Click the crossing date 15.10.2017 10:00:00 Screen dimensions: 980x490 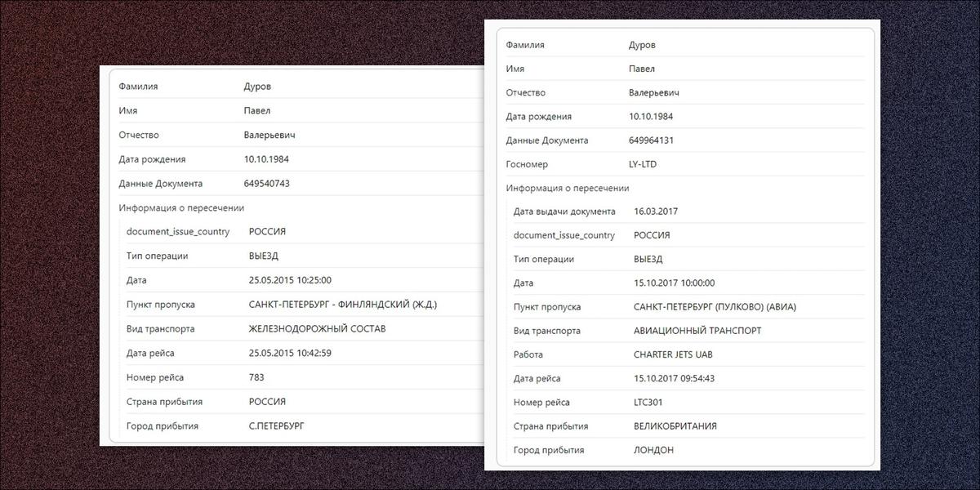pyautogui.click(x=674, y=283)
